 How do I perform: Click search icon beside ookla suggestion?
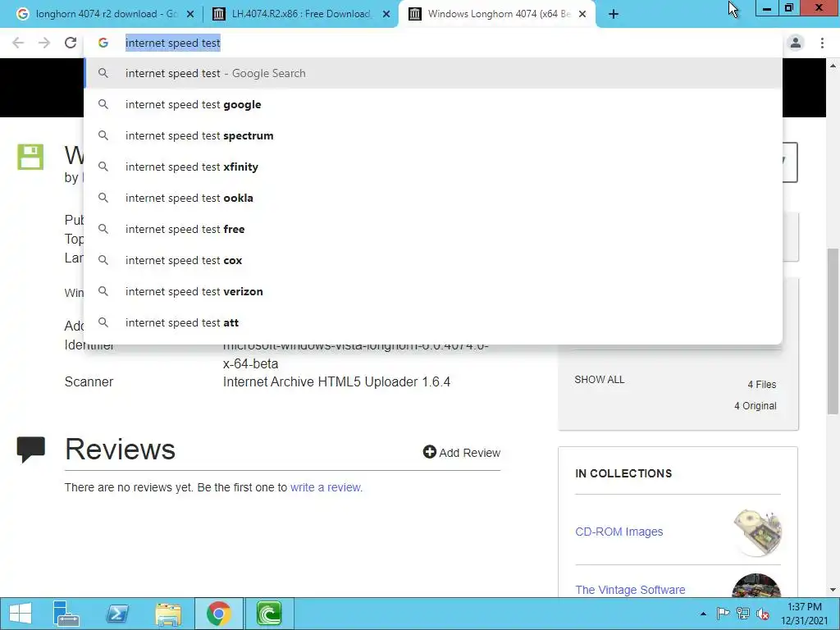103,198
